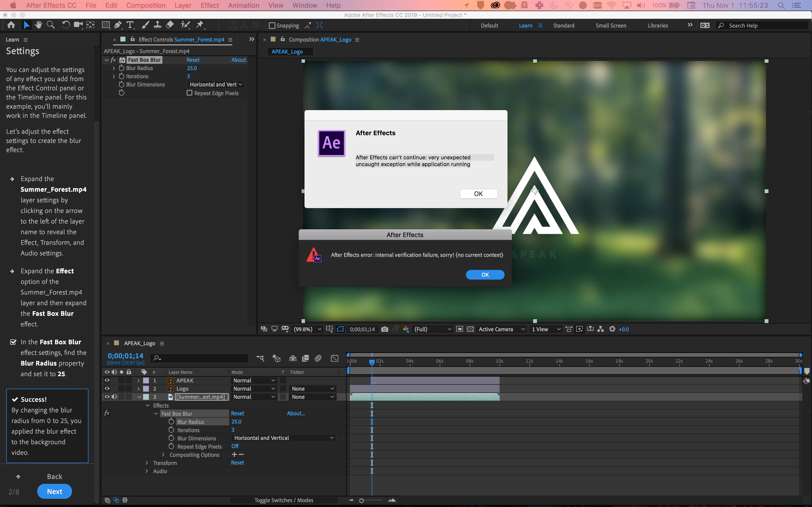Screen dimensions: 812x507
Task: Hide the APEAK layer with eye icon
Action: 107,380
